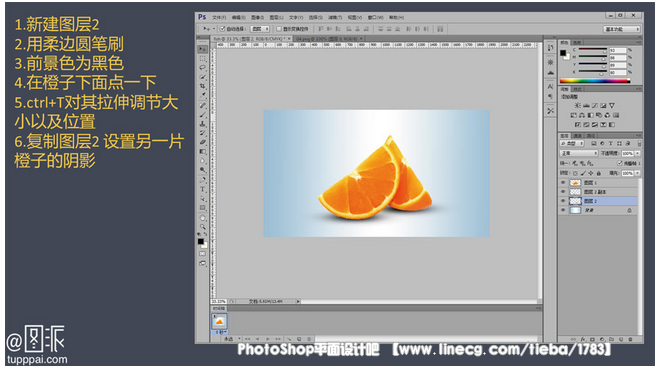Screen dimensions: 661x366
Task: Select the Rectangular Marquee tool
Action: click(203, 58)
